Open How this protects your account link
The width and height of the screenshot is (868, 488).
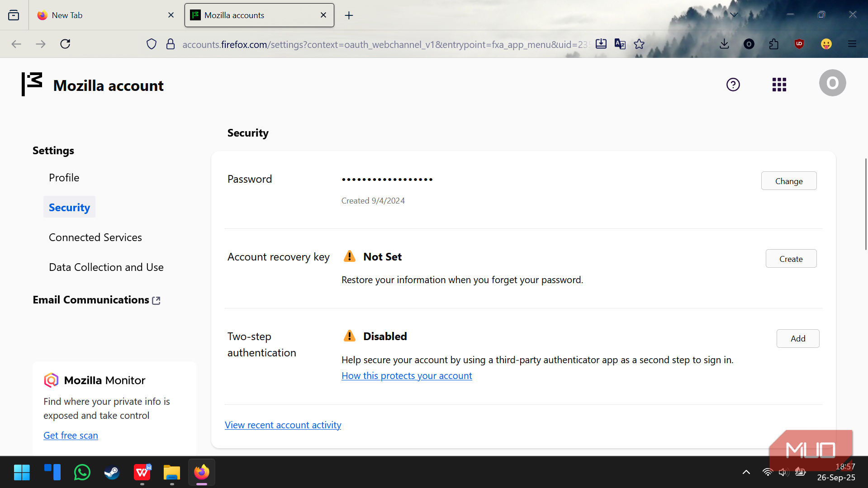point(407,376)
